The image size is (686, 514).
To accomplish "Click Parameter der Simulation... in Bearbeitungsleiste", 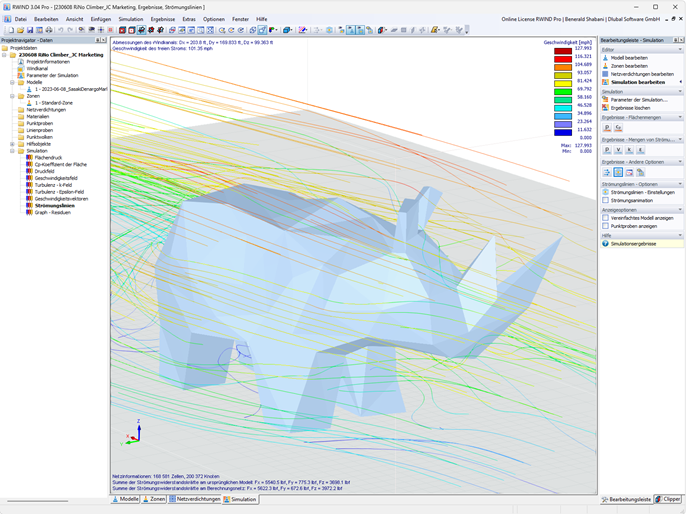I will 639,100.
